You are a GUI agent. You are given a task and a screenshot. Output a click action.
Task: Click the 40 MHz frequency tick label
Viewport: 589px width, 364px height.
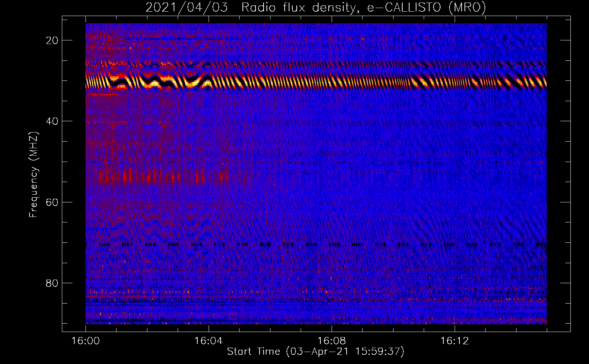click(52, 121)
